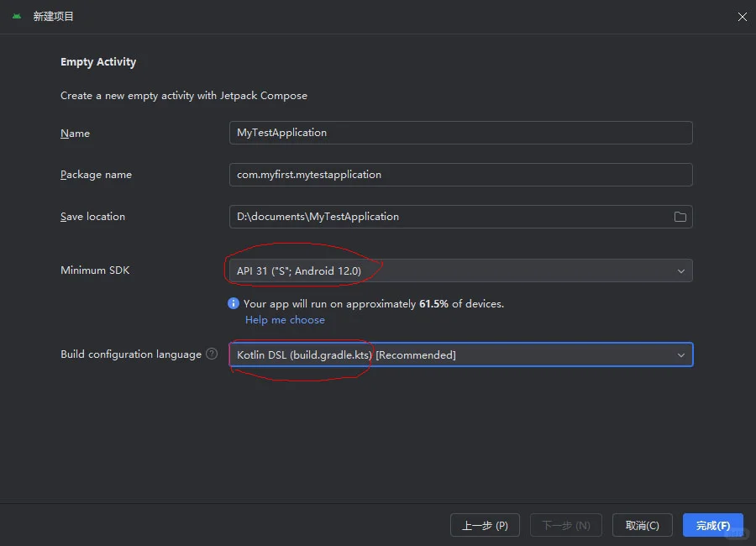Image resolution: width=756 pixels, height=546 pixels.
Task: Cancel with the 取消(C) button
Action: tap(643, 526)
